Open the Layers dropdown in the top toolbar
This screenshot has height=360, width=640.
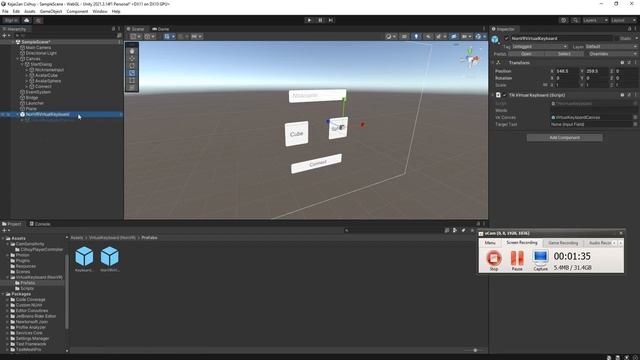(x=595, y=20)
